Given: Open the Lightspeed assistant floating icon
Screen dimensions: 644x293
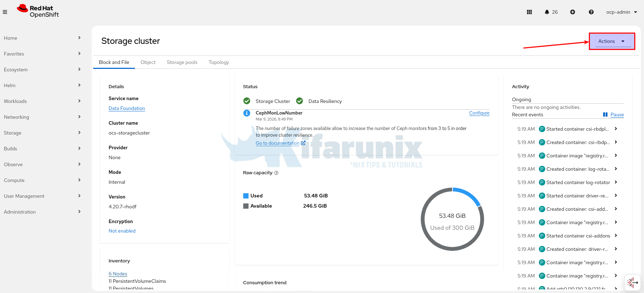Looking at the screenshot, I should click(x=632, y=282).
